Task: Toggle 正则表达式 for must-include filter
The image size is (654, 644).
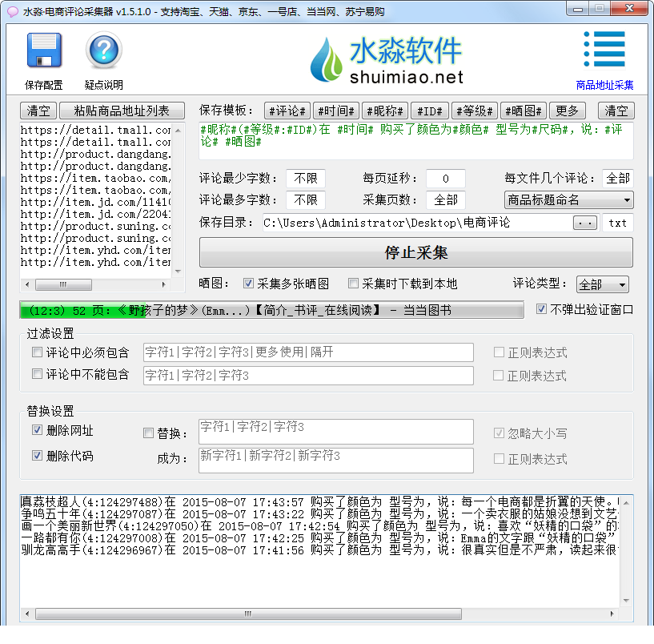Action: pos(499,352)
